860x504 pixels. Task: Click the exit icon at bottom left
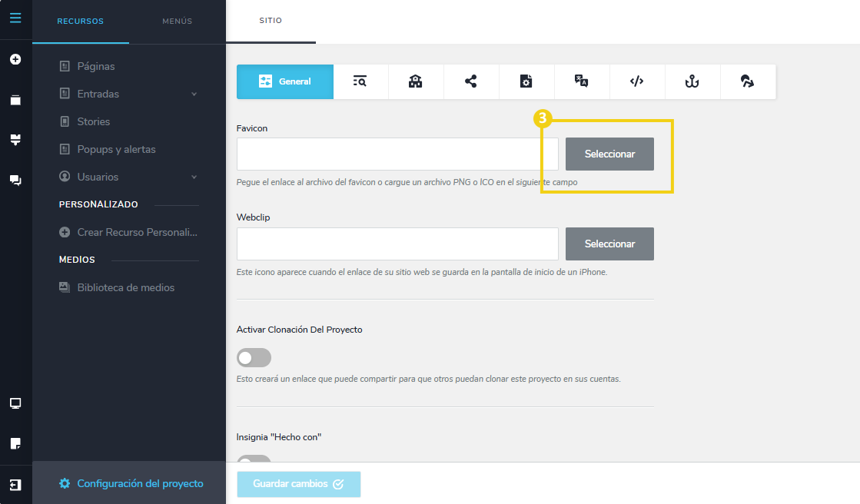click(15, 485)
